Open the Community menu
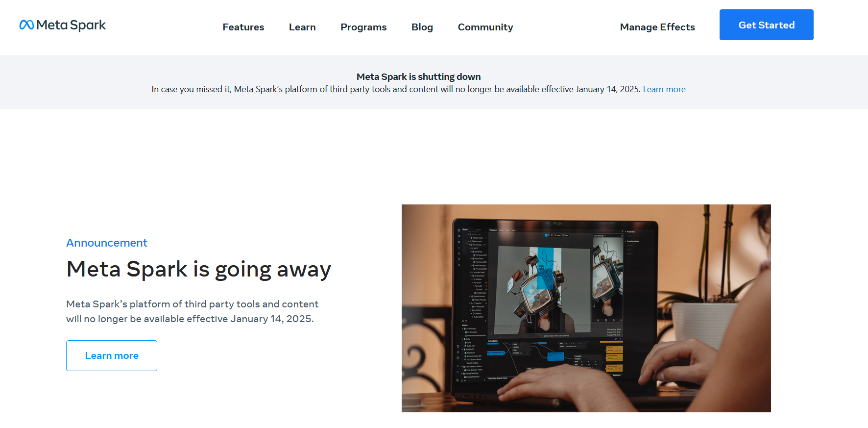This screenshot has width=868, height=428. (x=485, y=27)
